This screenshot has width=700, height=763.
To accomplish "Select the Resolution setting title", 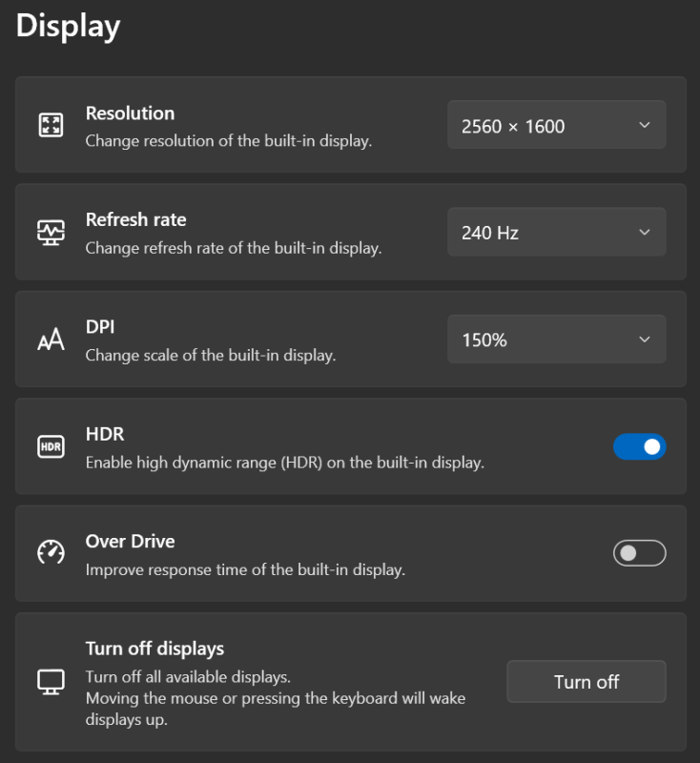I will click(130, 113).
